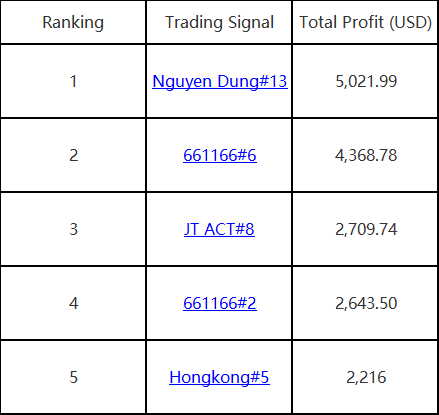
Task: Click ranking number 1 cell
Action: (73, 81)
